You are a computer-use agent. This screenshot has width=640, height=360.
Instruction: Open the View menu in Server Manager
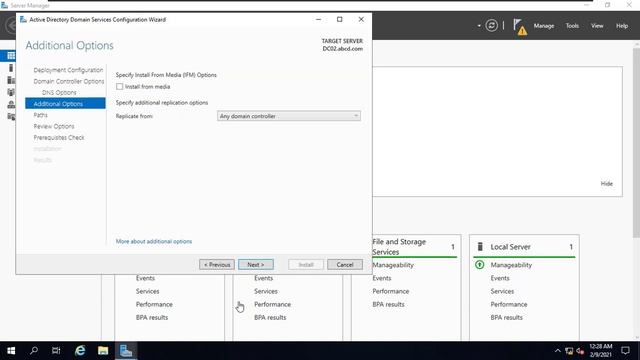point(597,26)
